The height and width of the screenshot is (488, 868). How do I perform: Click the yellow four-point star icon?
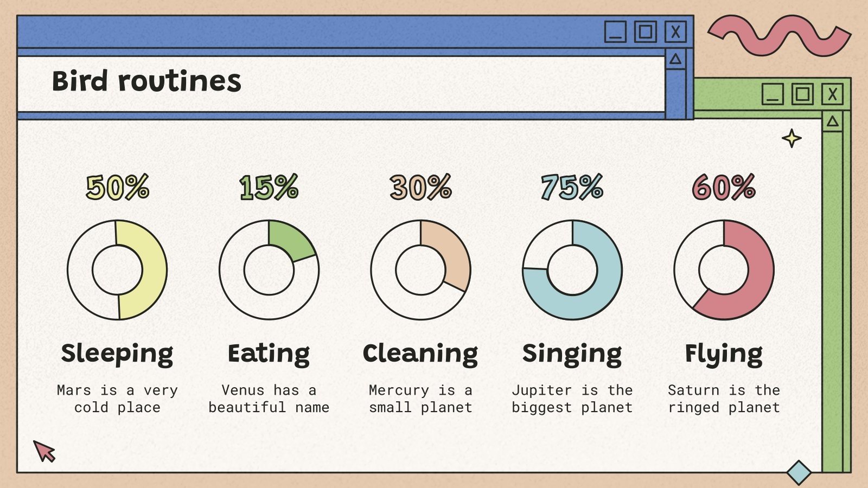pyautogui.click(x=792, y=139)
